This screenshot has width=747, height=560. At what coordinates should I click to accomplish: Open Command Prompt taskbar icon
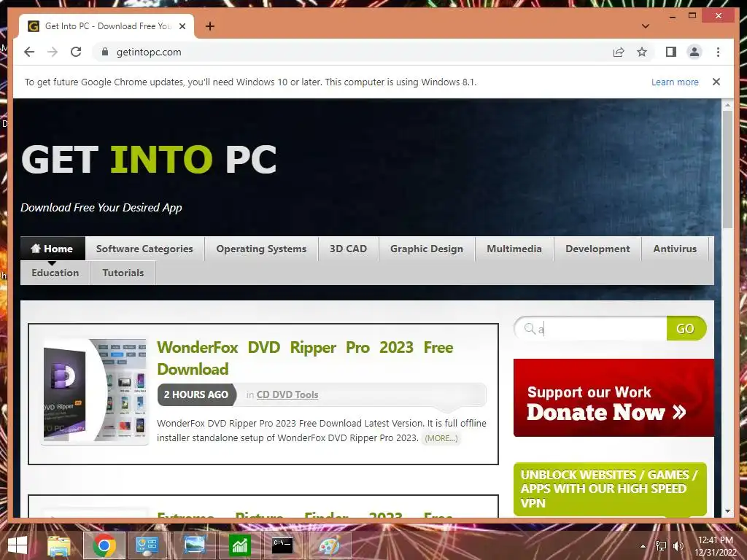coord(282,545)
